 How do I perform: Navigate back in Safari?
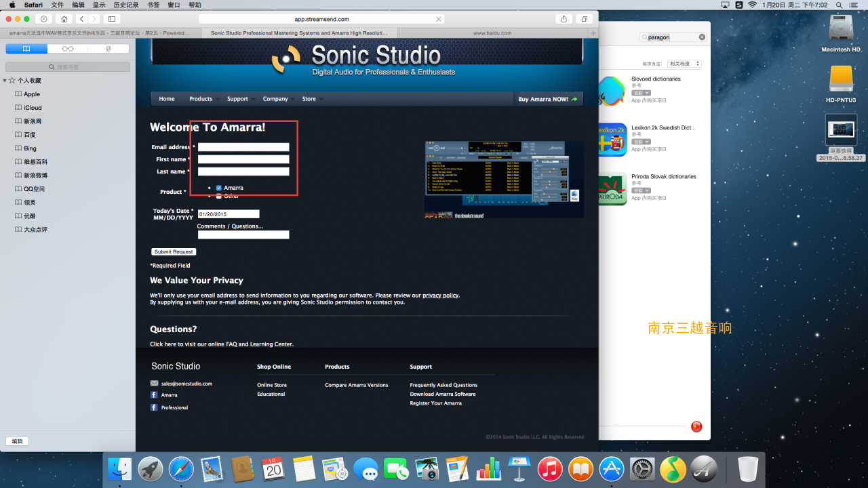81,19
